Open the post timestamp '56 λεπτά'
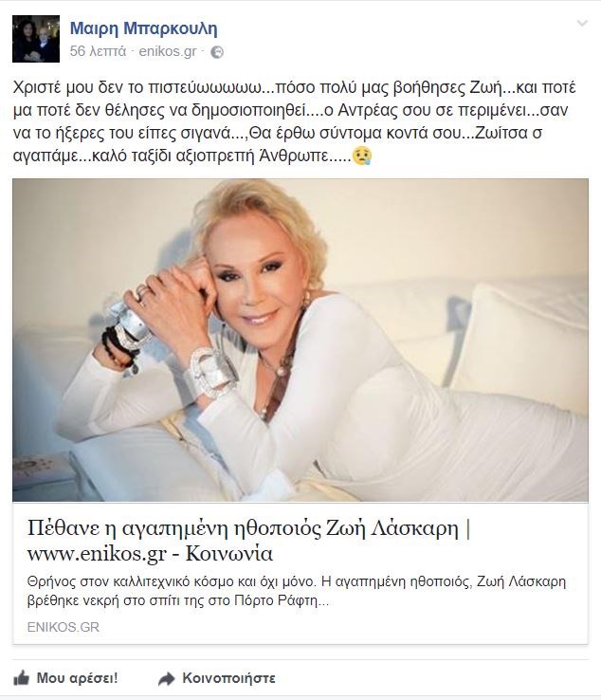The image size is (601, 700). pos(98,51)
